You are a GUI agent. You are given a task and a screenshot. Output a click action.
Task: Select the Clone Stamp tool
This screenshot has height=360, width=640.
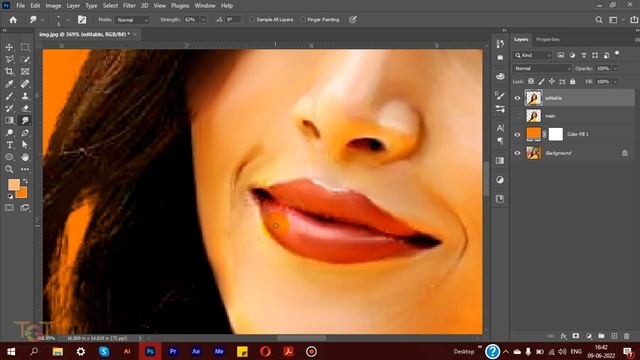coord(25,96)
